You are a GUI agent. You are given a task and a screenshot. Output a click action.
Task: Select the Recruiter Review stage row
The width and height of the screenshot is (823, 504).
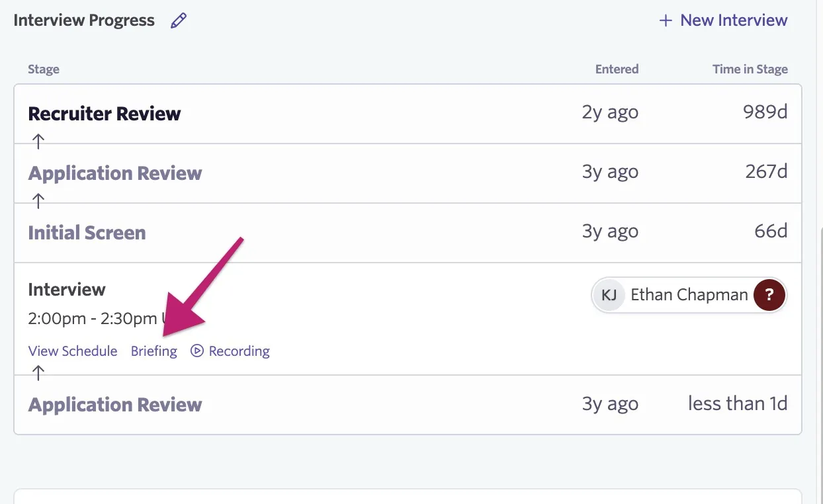408,114
